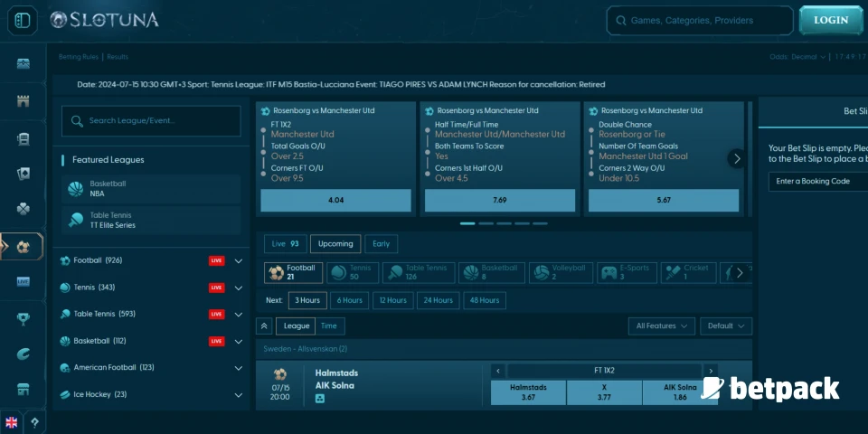This screenshot has height=434, width=868.
Task: Select the 6 Hours time filter
Action: point(349,300)
